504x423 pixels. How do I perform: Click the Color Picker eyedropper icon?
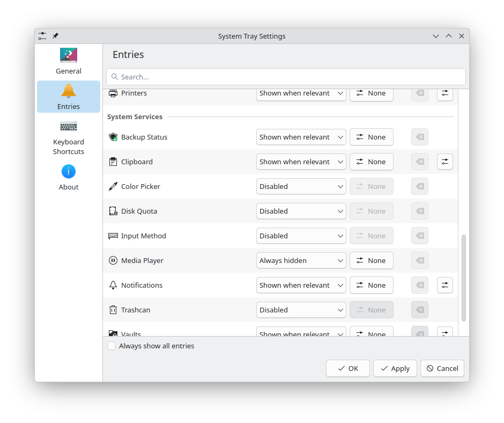(113, 186)
